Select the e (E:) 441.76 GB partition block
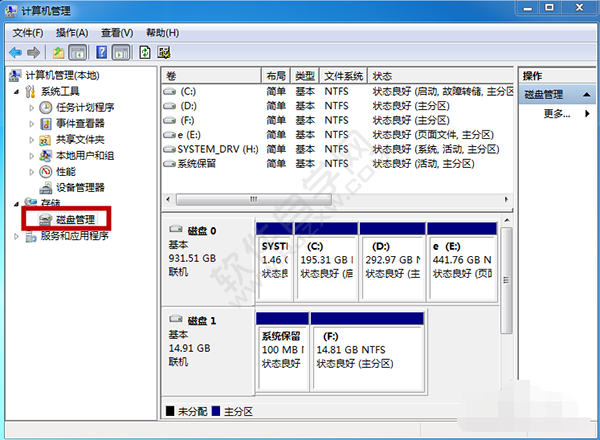 (462, 262)
